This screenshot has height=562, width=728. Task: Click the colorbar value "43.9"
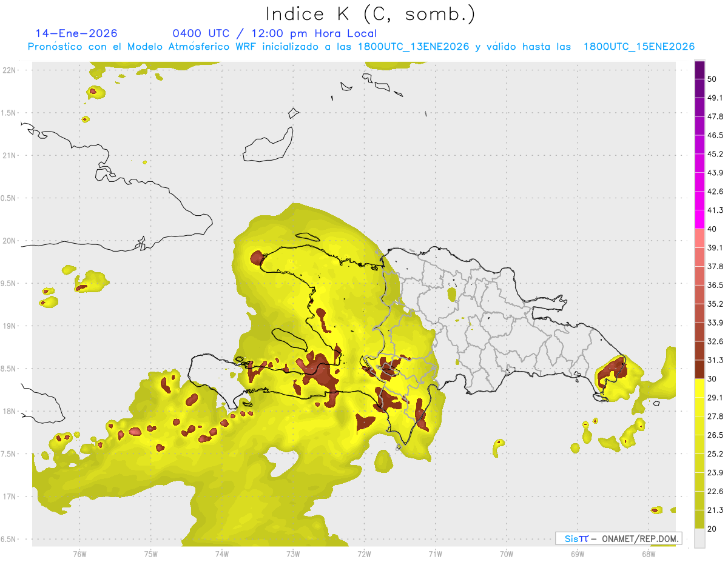click(x=715, y=173)
